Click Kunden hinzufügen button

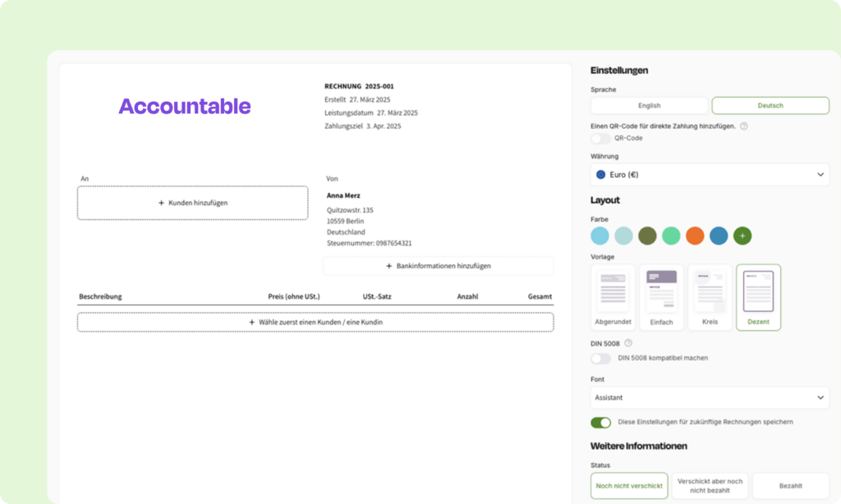[x=193, y=203]
